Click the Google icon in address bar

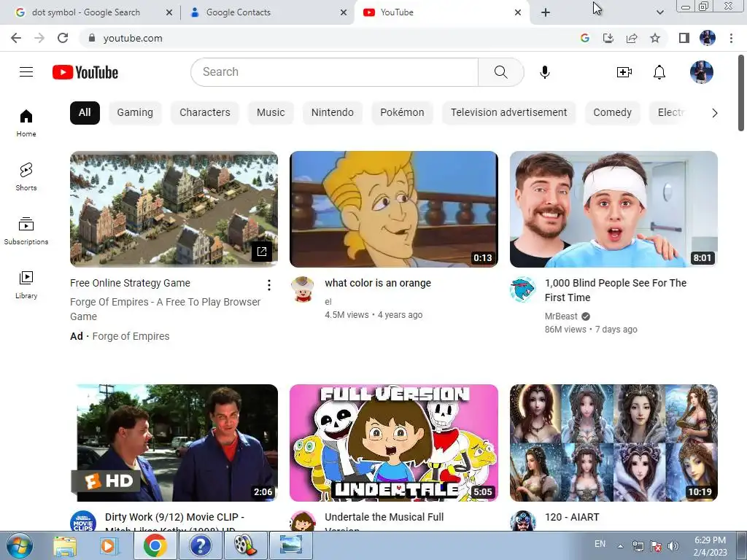click(x=585, y=38)
